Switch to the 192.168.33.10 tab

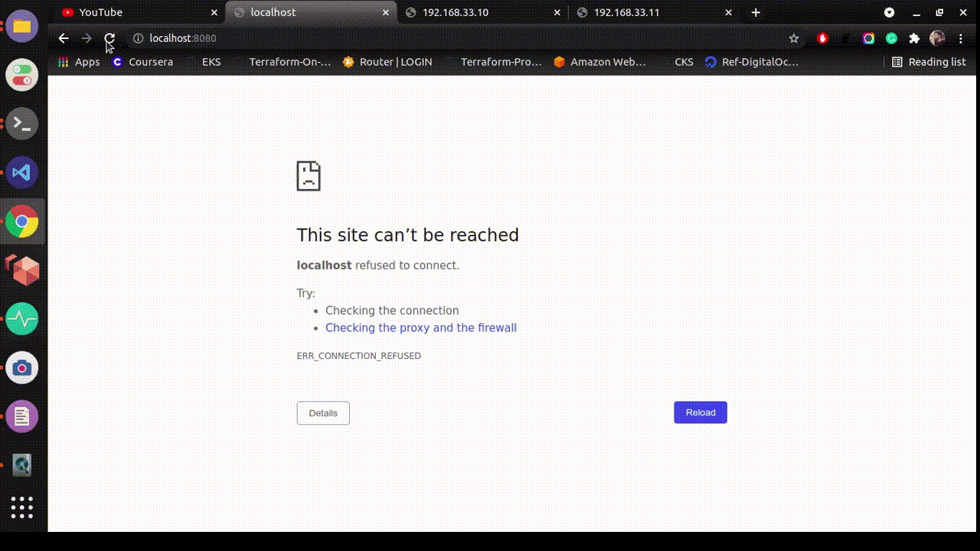pyautogui.click(x=482, y=12)
